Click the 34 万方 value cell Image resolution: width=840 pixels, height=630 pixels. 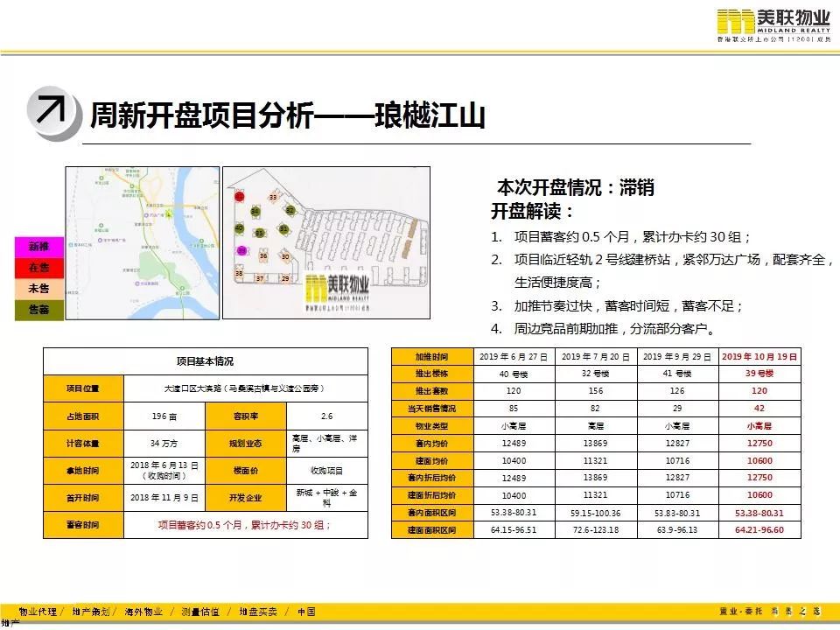[x=164, y=443]
